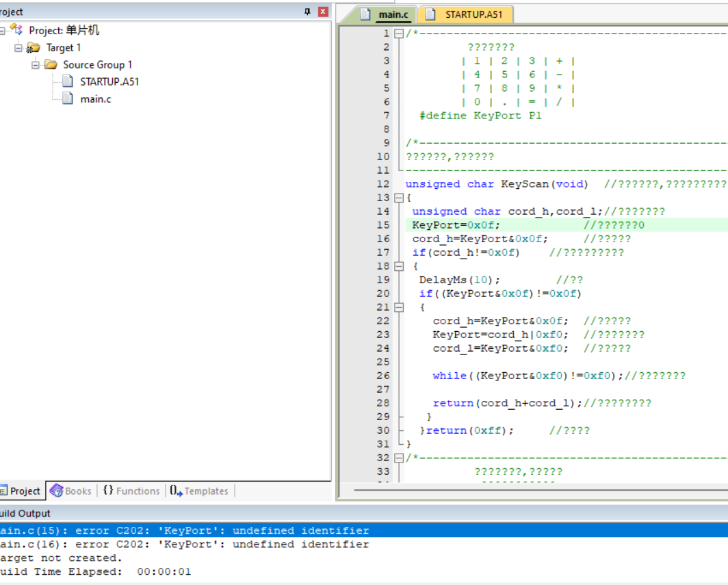Screen dimensions: 728x585
Task: Open the Templates tab
Action: [x=200, y=491]
